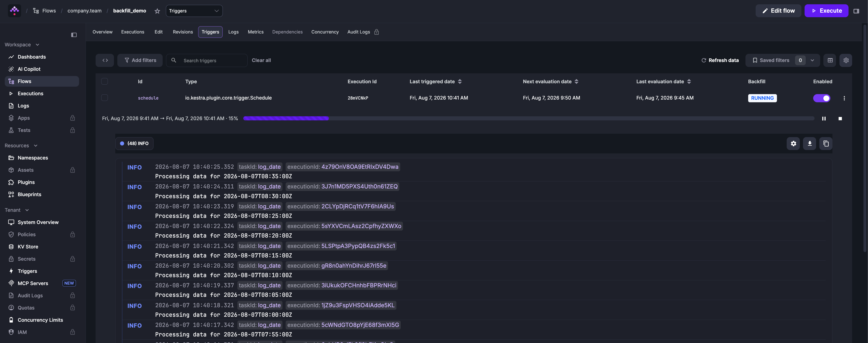Switch to the Executions tab
This screenshot has width=868, height=343.
(133, 32)
